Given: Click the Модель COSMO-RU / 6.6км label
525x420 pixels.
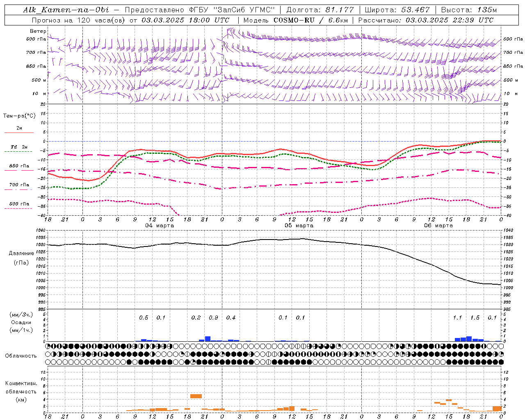Looking at the screenshot, I should coord(295,20).
